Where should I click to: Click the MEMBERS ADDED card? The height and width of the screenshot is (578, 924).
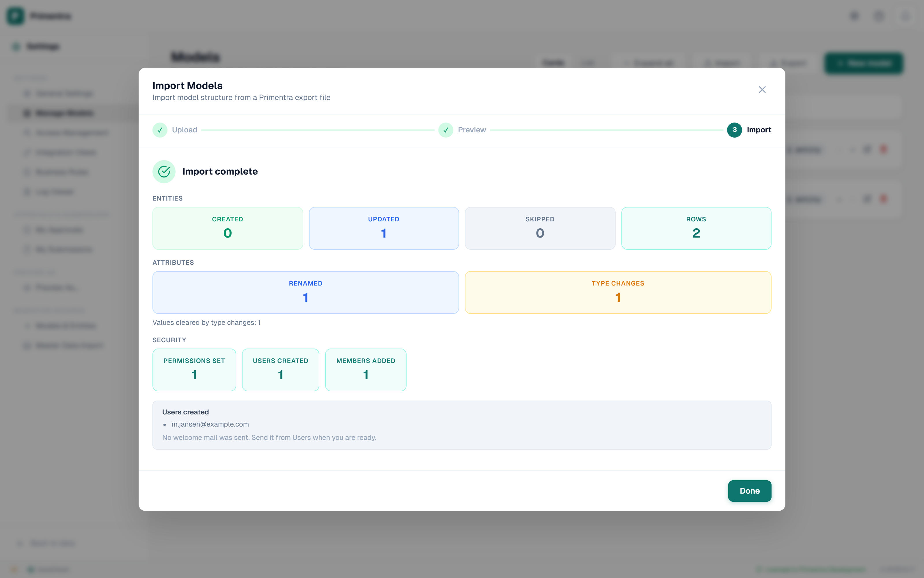366,370
